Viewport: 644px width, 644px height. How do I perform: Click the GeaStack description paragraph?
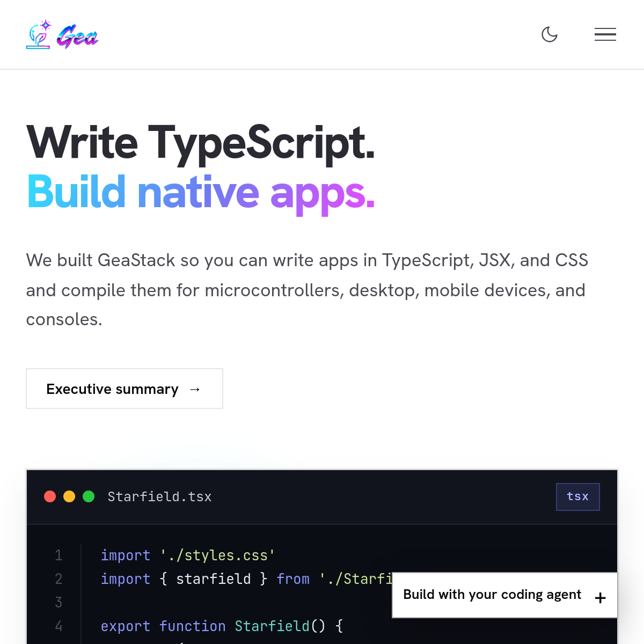[307, 290]
